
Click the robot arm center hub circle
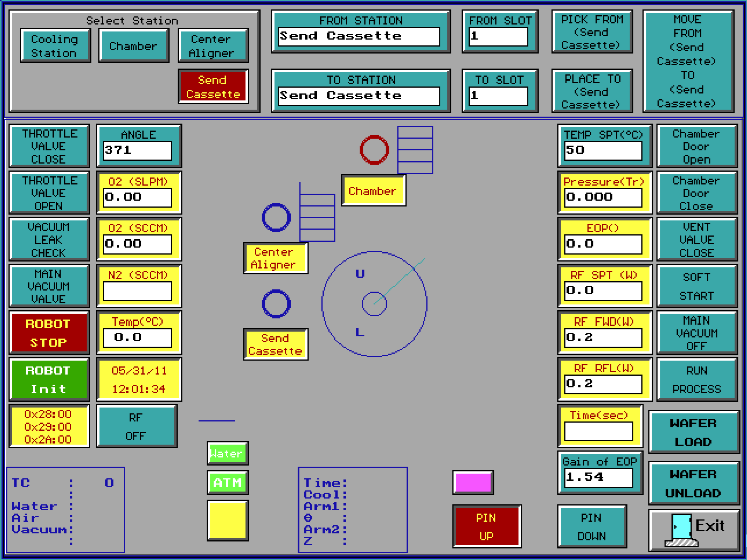click(374, 304)
